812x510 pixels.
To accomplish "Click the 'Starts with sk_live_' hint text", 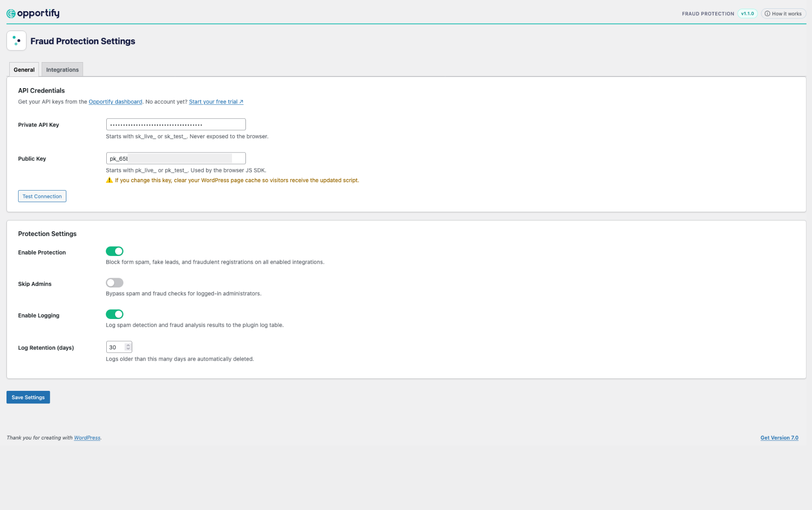I will click(x=187, y=136).
